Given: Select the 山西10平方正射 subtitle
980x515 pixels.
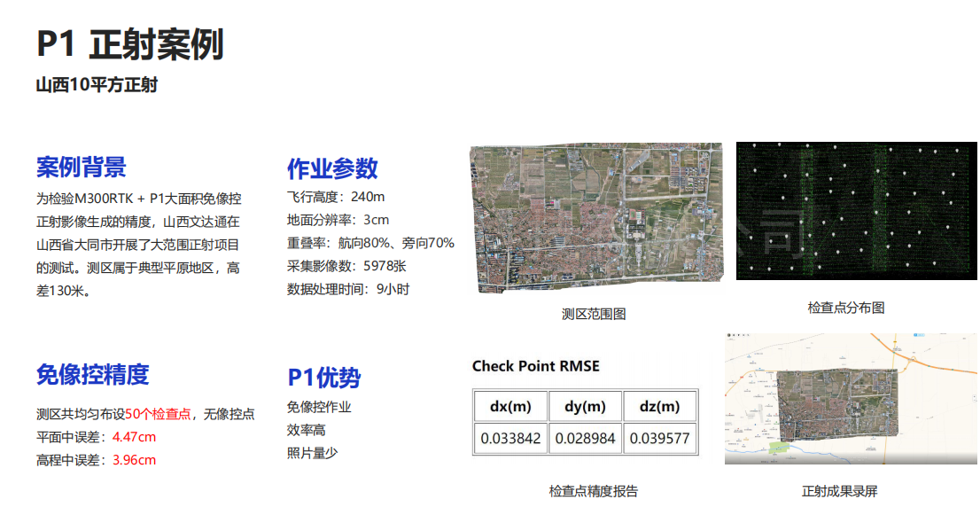Looking at the screenshot, I should [x=97, y=86].
